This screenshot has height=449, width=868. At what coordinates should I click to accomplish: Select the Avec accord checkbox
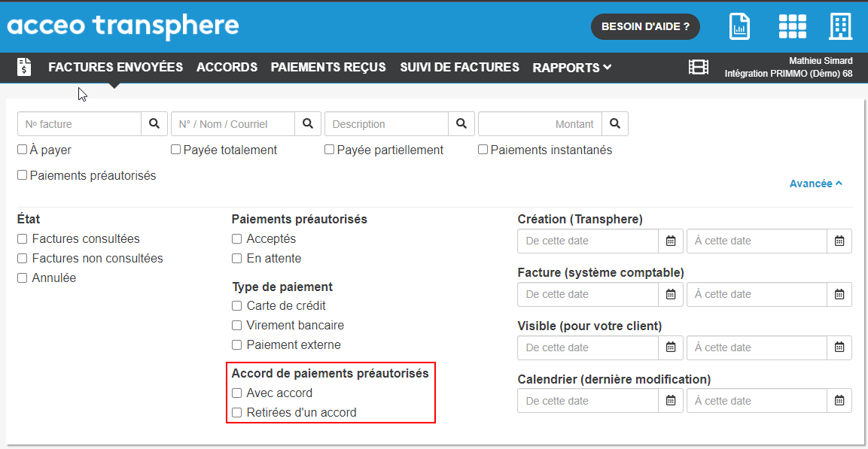point(237,393)
